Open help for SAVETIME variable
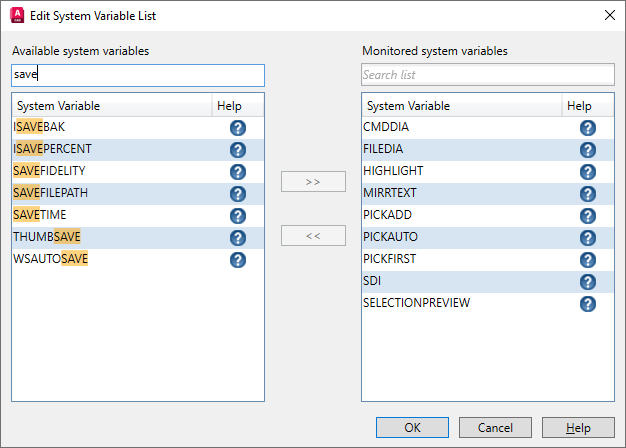This screenshot has width=626, height=448. [238, 216]
